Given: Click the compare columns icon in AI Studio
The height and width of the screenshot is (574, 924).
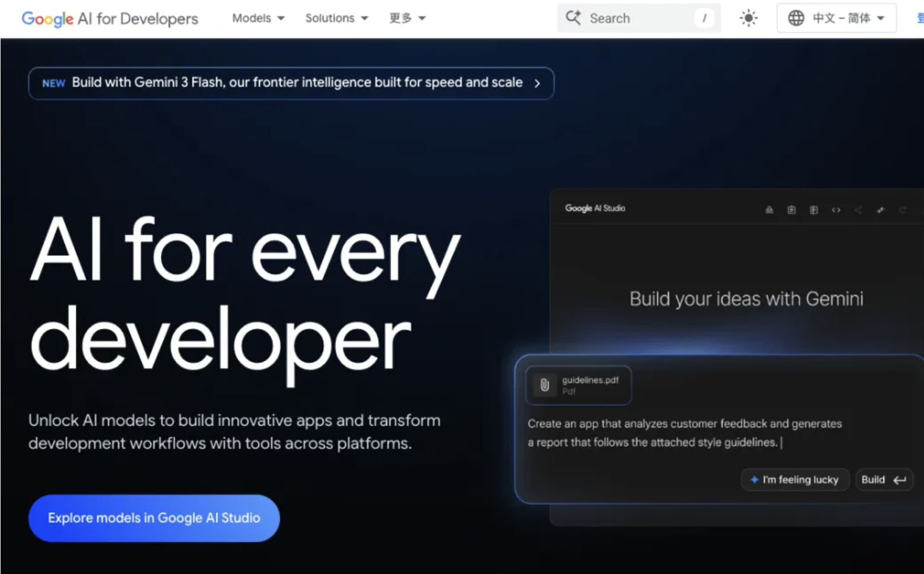Looking at the screenshot, I should click(x=814, y=210).
